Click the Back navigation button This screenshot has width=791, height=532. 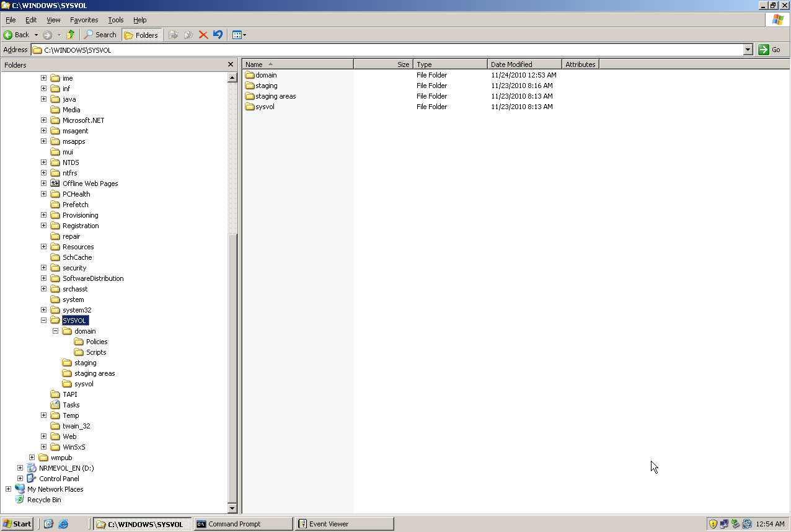click(x=17, y=35)
